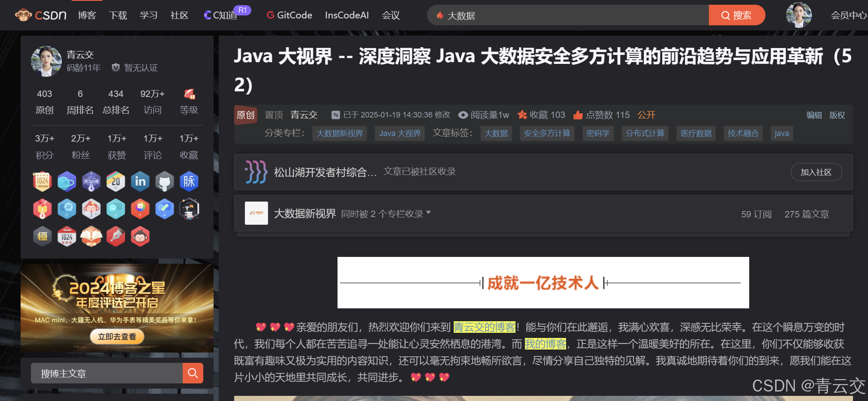Open the GitHub cat badge

click(165, 181)
